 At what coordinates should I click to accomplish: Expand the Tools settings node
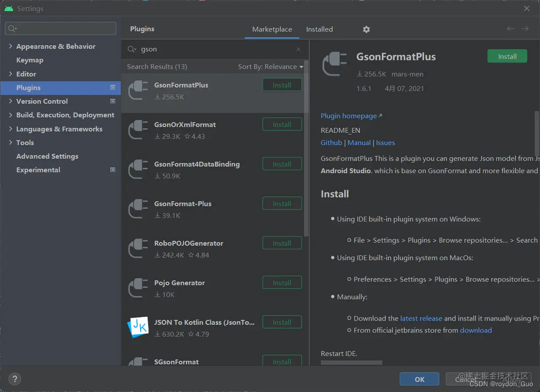pos(11,142)
